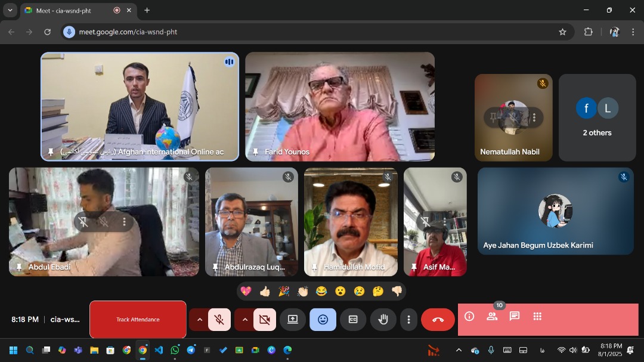Open chat with everyone icon
This screenshot has width=644, height=362.
tap(515, 317)
